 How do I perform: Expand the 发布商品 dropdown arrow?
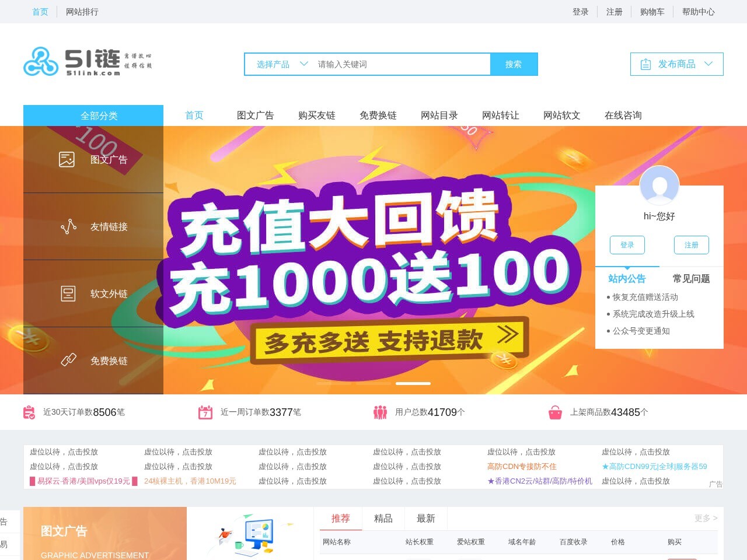709,64
